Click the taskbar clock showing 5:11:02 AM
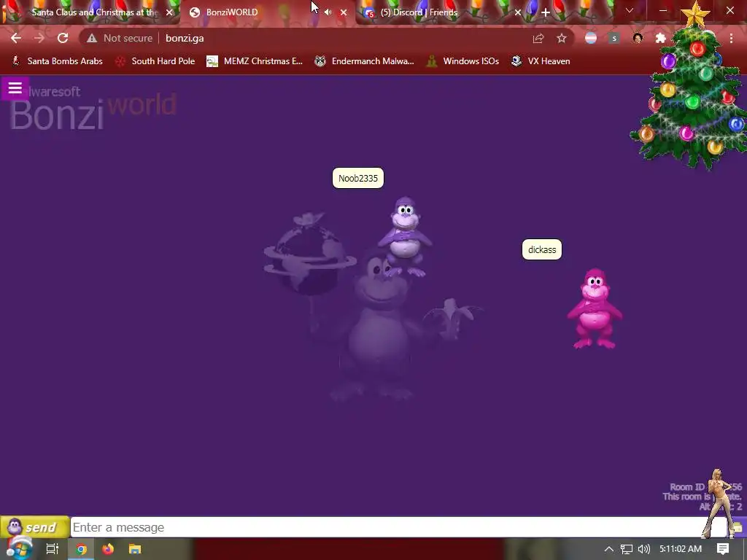Image resolution: width=747 pixels, height=560 pixels. pyautogui.click(x=681, y=549)
